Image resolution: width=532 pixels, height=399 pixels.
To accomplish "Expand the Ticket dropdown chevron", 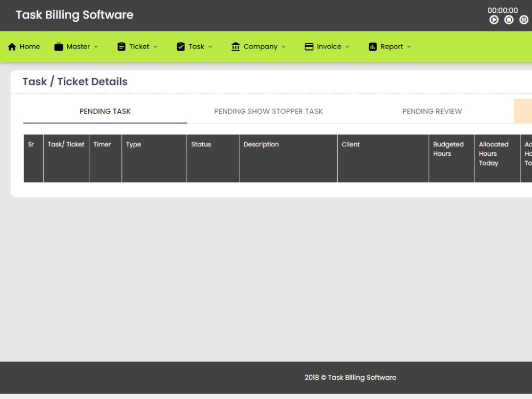I will point(155,47).
